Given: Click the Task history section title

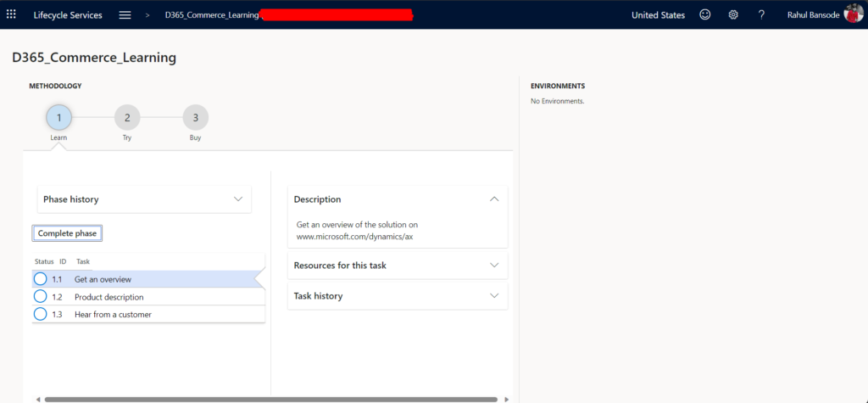Looking at the screenshot, I should (x=319, y=295).
